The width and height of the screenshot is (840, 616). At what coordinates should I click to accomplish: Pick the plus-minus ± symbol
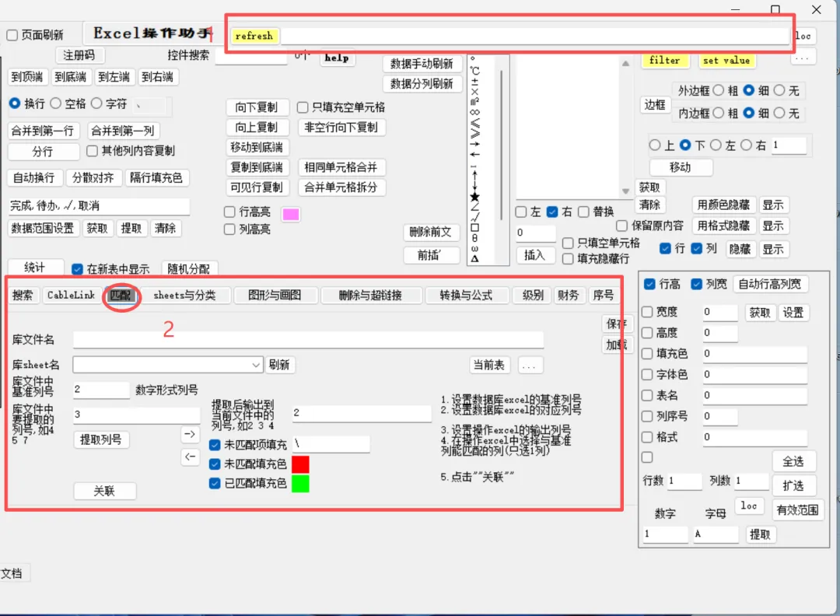(474, 82)
